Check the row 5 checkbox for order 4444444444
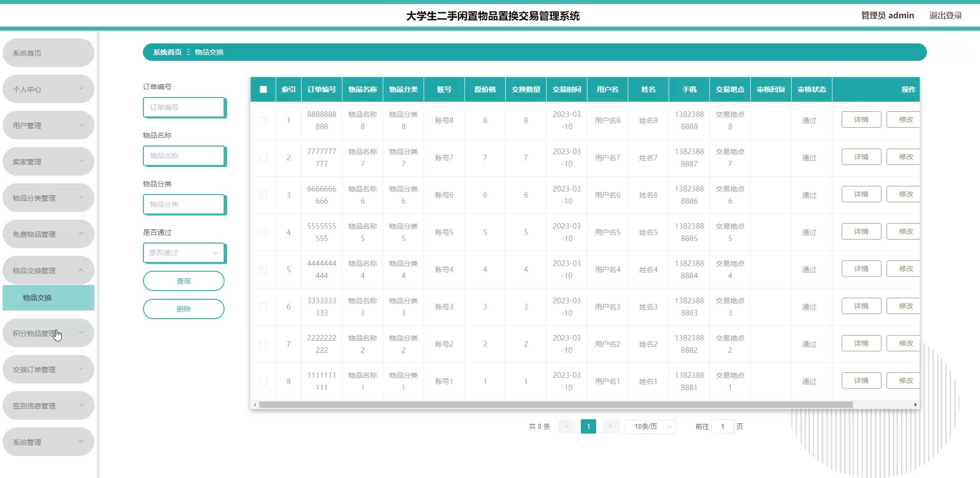 click(263, 270)
